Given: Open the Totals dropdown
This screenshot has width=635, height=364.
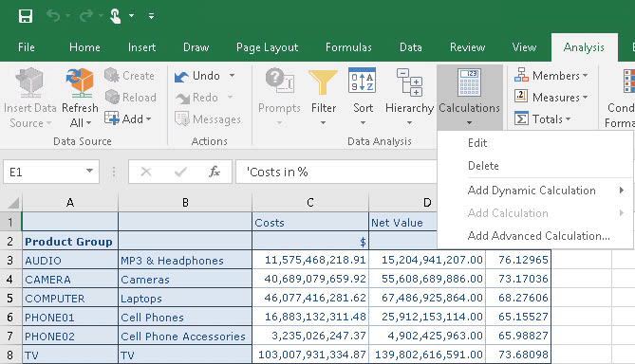Looking at the screenshot, I should point(543,119).
